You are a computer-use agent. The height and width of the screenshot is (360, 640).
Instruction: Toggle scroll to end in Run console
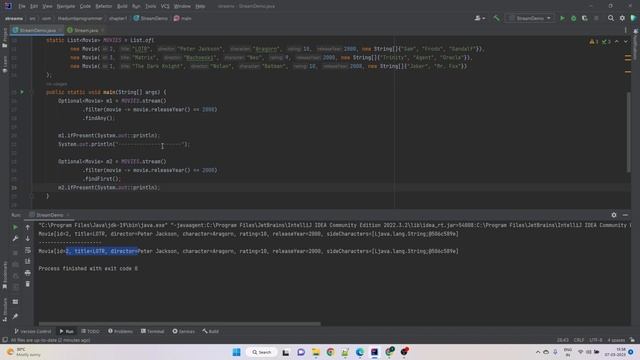point(28,261)
